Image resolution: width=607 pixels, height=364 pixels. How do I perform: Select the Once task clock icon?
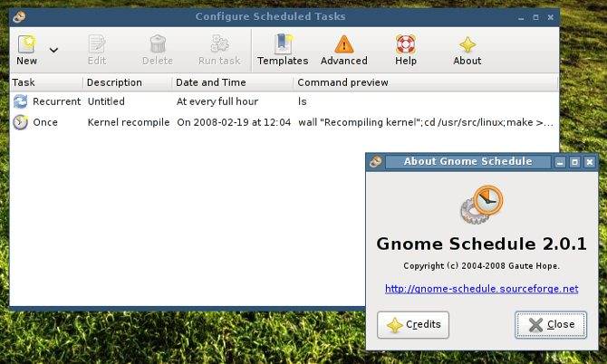tap(20, 122)
